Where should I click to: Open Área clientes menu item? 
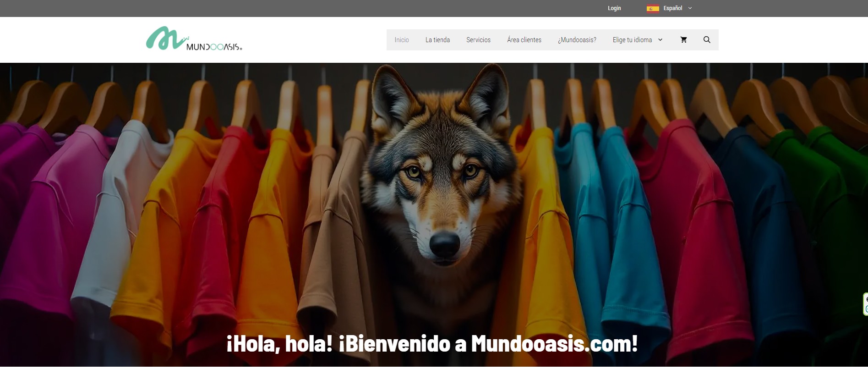click(524, 40)
